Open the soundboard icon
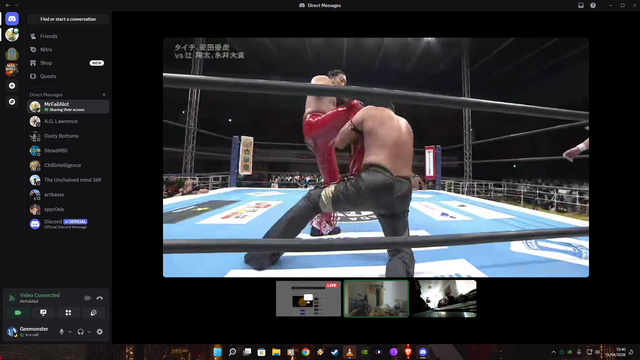Image resolution: width=640 pixels, height=360 pixels. [93, 313]
